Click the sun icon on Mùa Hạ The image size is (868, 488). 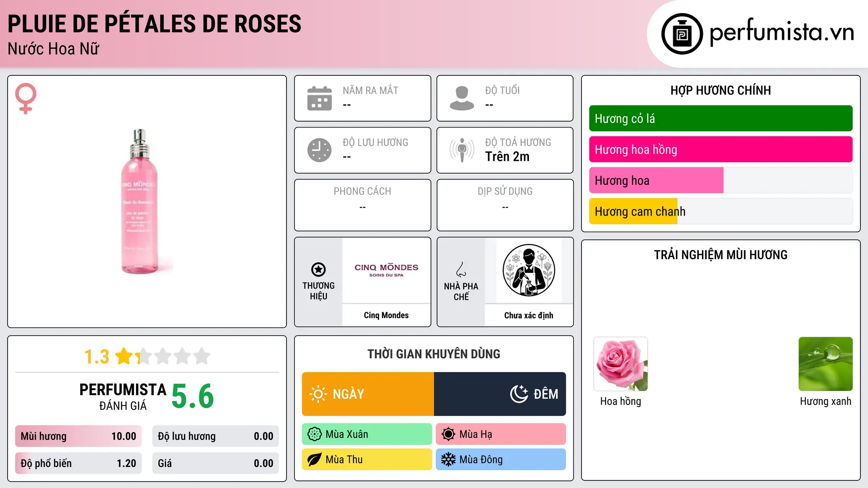point(448,434)
